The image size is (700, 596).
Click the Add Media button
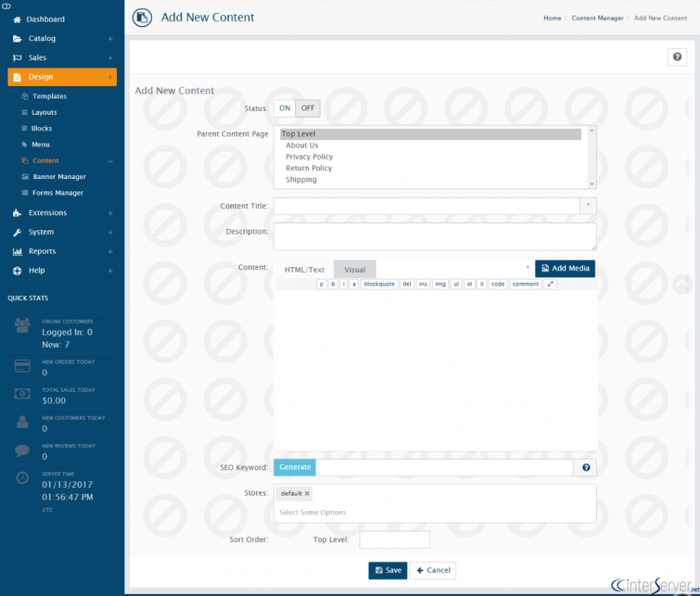[x=565, y=269]
